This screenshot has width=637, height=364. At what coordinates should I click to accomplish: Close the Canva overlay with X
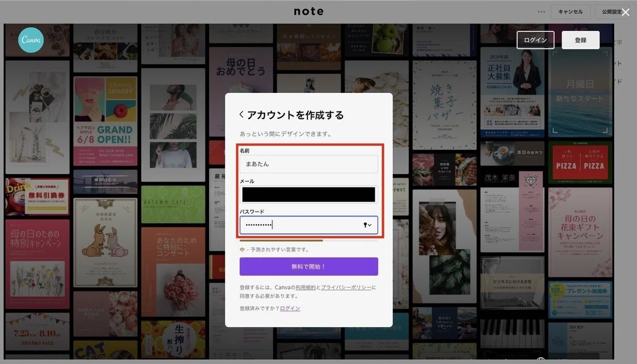[x=625, y=12]
